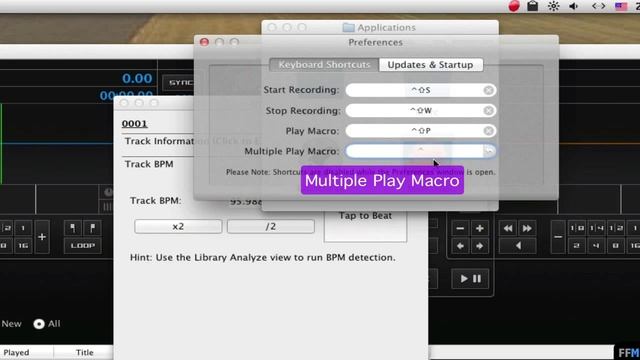Clear the Multiple Play Macro shortcut
This screenshot has width=640, height=360.
pyautogui.click(x=489, y=151)
